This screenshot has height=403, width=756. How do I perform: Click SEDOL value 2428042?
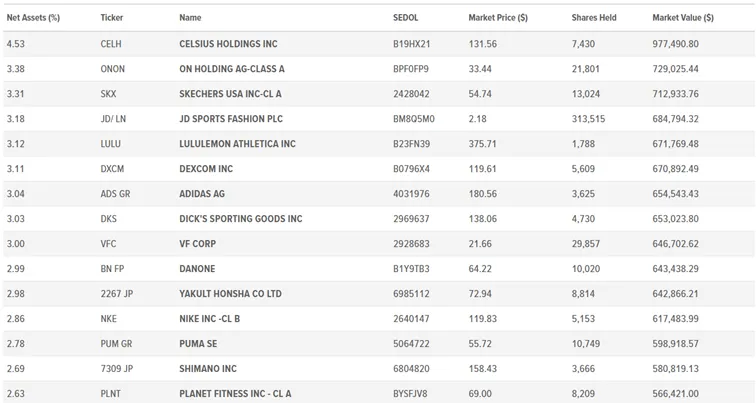(411, 94)
